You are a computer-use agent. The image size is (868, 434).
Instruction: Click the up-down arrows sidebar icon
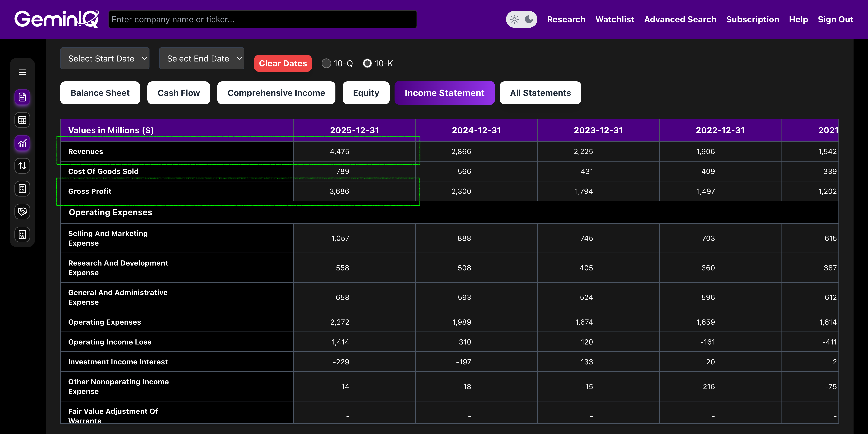[22, 166]
